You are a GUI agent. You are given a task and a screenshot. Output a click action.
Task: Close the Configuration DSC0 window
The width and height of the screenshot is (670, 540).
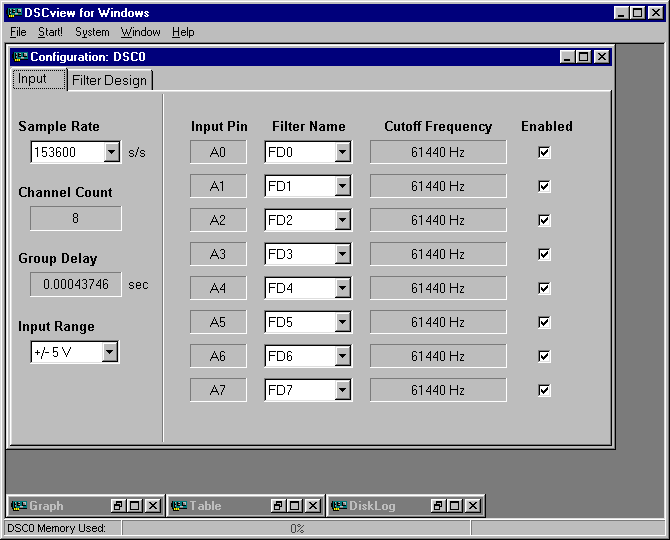(x=602, y=57)
